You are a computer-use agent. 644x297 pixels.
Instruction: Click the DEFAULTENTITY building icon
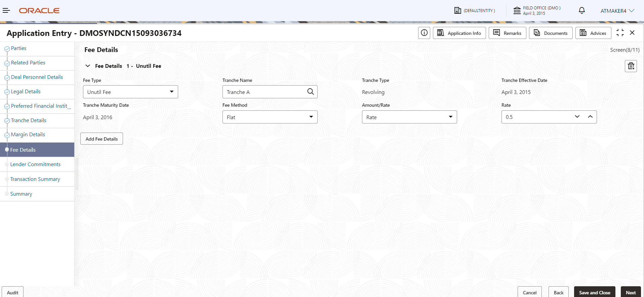pos(457,10)
